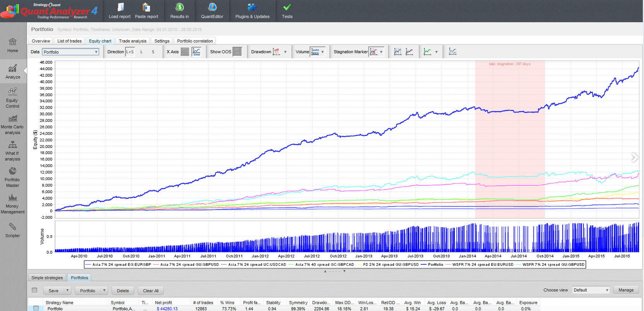Open the Load report tool

(120, 11)
